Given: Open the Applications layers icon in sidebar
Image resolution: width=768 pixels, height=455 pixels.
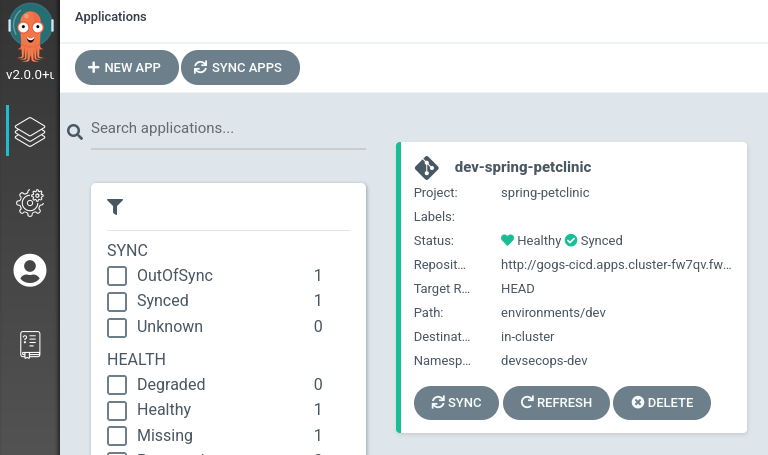Looking at the screenshot, I should (x=30, y=131).
